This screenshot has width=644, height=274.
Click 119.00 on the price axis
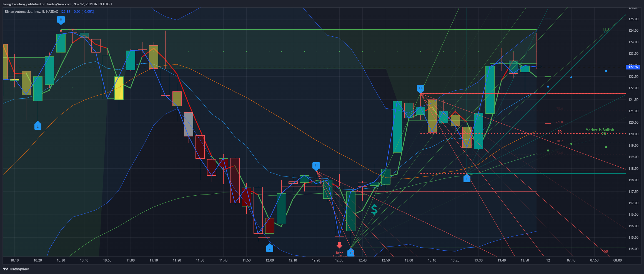633,157
